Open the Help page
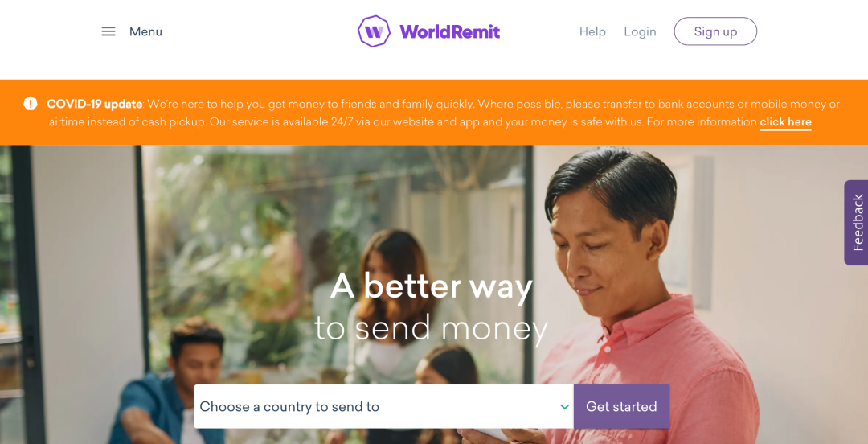 pyautogui.click(x=592, y=31)
